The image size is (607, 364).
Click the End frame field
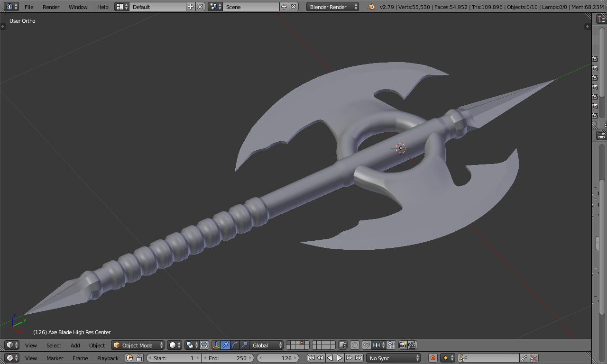coord(228,358)
